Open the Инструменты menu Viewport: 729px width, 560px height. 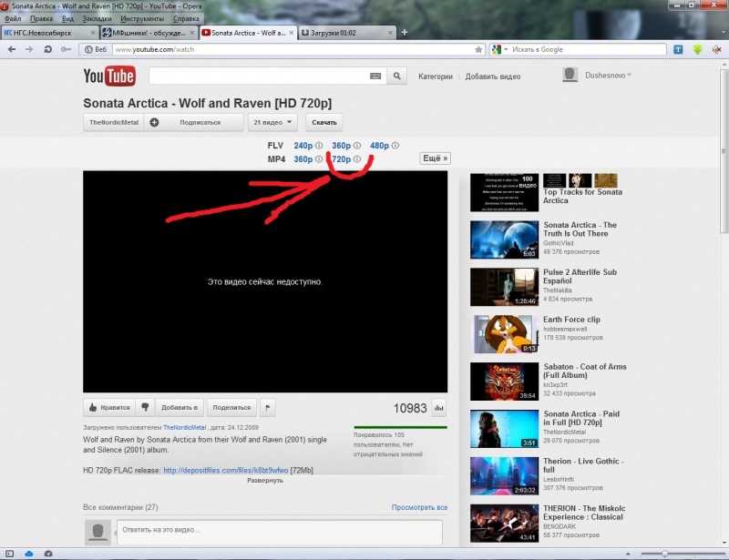(x=142, y=18)
